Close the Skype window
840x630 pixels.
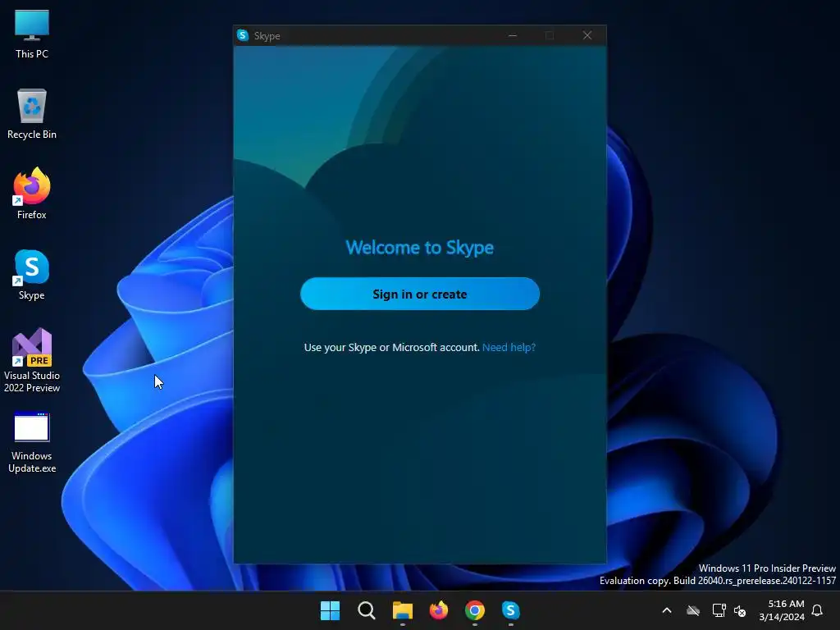click(587, 35)
